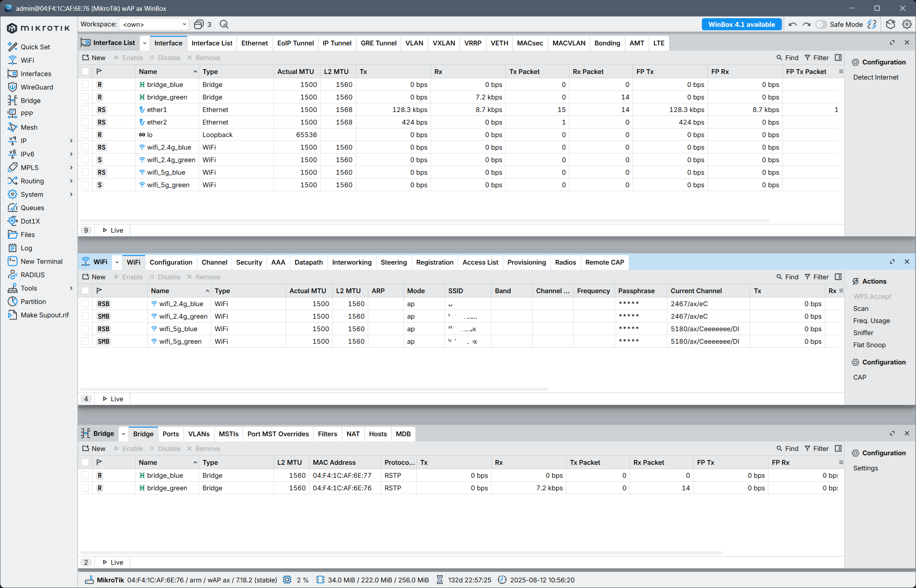Sort by Name column in WiFi table
Screen dimensions: 916x588
(179, 291)
